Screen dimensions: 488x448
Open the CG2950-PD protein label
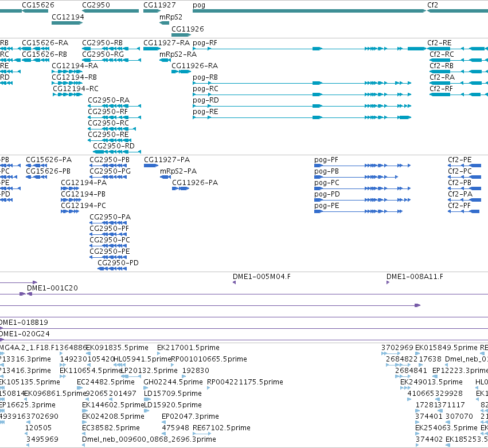pyautogui.click(x=118, y=263)
